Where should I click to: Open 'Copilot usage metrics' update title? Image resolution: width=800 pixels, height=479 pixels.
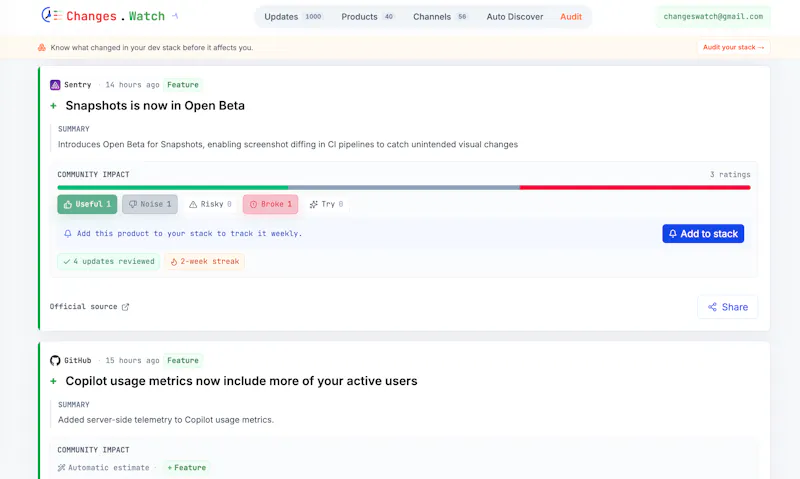pos(241,381)
